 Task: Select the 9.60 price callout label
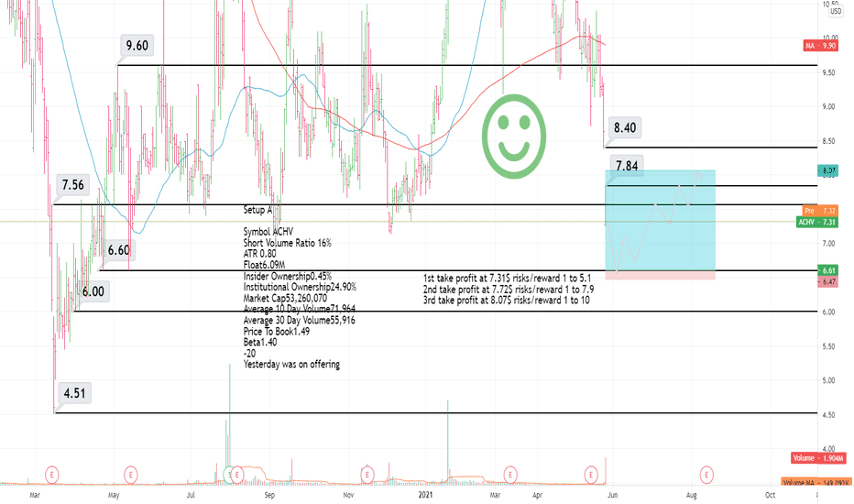[x=137, y=45]
